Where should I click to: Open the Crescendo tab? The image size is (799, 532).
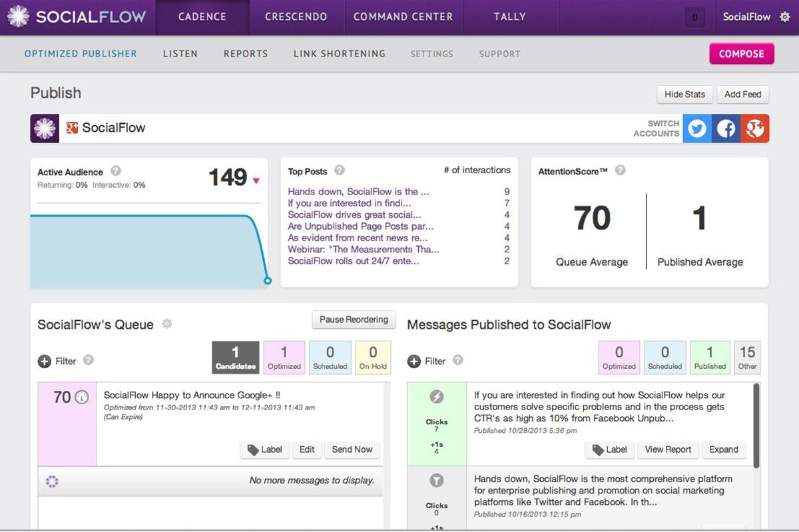pyautogui.click(x=296, y=16)
